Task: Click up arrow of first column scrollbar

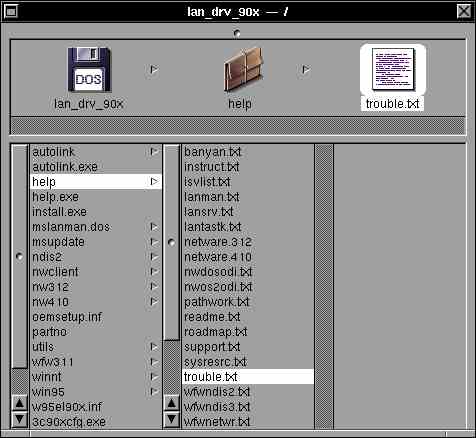Action: (19, 403)
